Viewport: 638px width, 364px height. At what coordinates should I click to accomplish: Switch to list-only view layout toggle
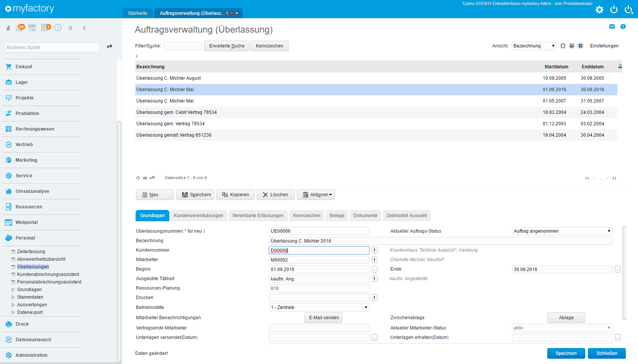point(563,46)
